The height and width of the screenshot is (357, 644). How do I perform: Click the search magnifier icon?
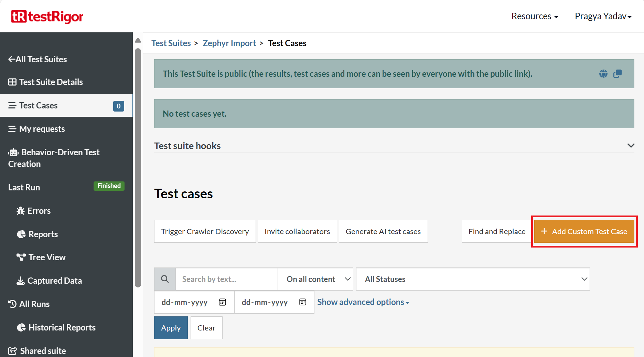pyautogui.click(x=165, y=279)
